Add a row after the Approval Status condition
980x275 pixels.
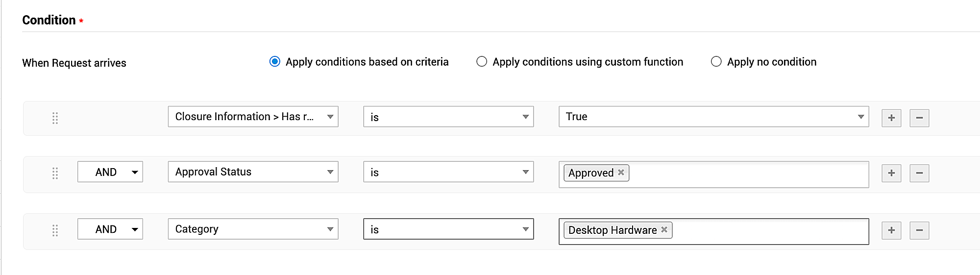891,173
